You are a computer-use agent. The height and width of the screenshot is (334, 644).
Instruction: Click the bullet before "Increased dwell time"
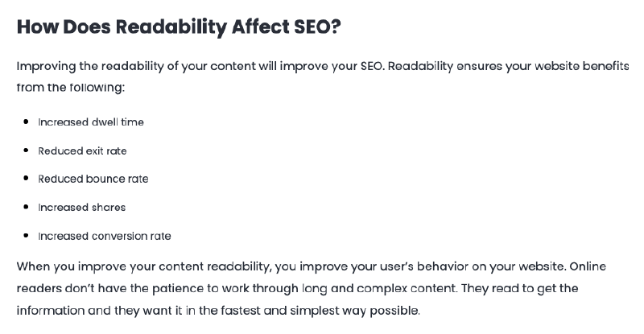tap(27, 122)
